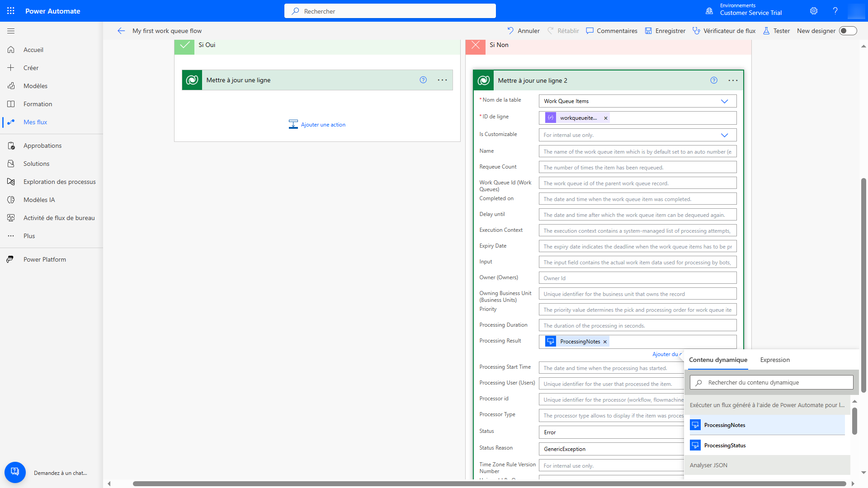The image size is (868, 488).
Task: Click the dynamic content search field
Action: pyautogui.click(x=771, y=382)
